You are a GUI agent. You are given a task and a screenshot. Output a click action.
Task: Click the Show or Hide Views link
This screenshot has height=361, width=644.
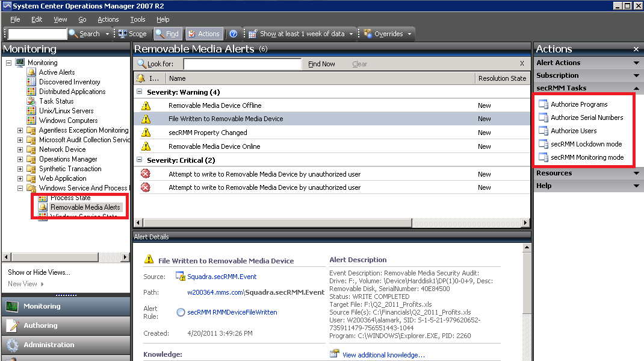point(39,272)
